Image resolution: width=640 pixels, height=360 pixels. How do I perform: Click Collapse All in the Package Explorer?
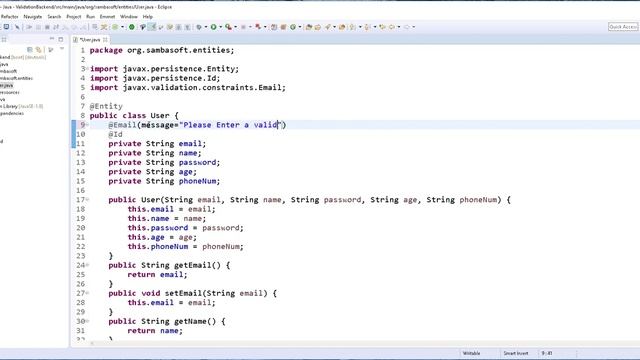coord(30,49)
